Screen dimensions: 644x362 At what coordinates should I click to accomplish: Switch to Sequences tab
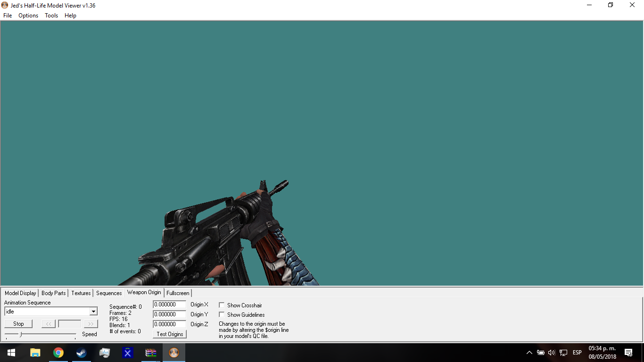[109, 293]
